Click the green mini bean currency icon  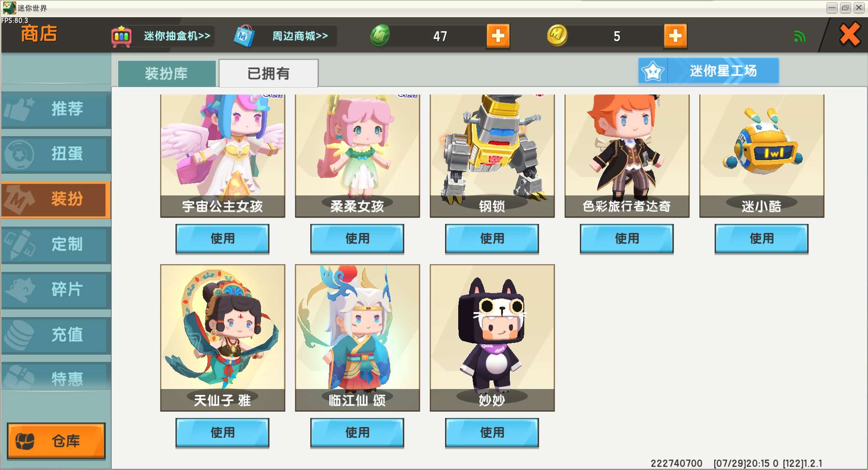pyautogui.click(x=380, y=35)
